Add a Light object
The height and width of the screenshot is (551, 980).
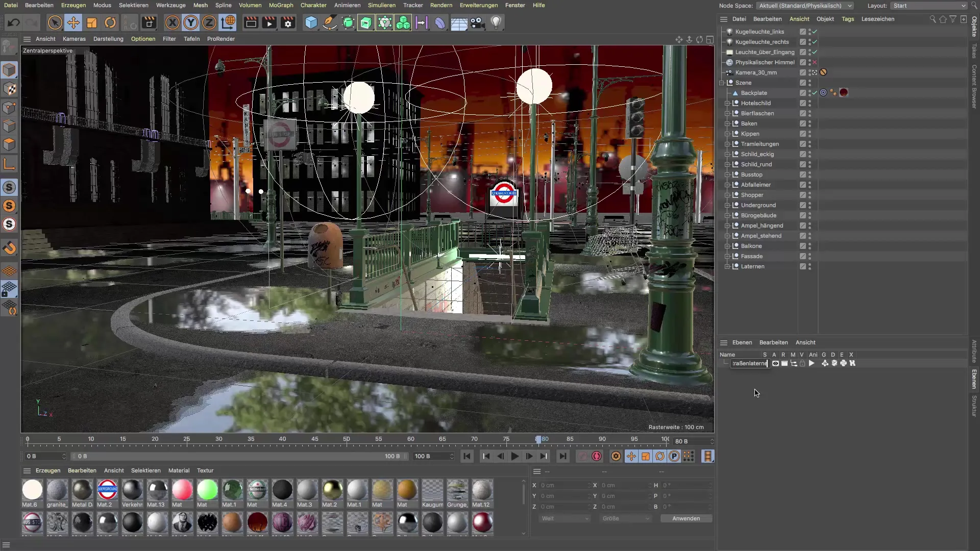[496, 22]
